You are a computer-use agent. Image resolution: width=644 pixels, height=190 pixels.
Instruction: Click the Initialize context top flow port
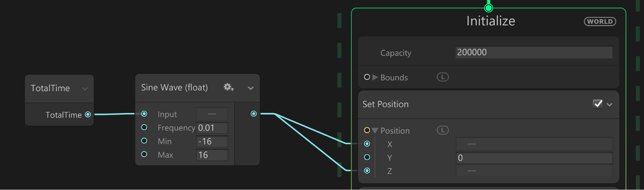[488, 8]
